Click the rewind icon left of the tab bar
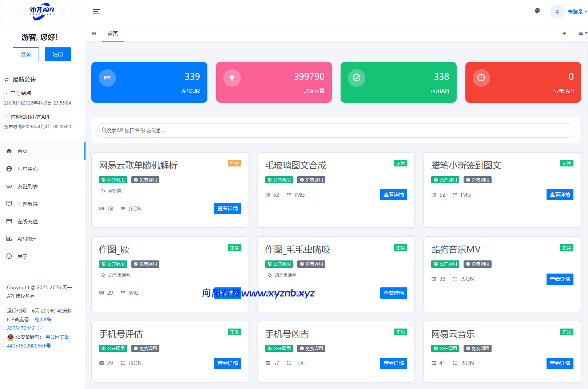 [x=94, y=33]
